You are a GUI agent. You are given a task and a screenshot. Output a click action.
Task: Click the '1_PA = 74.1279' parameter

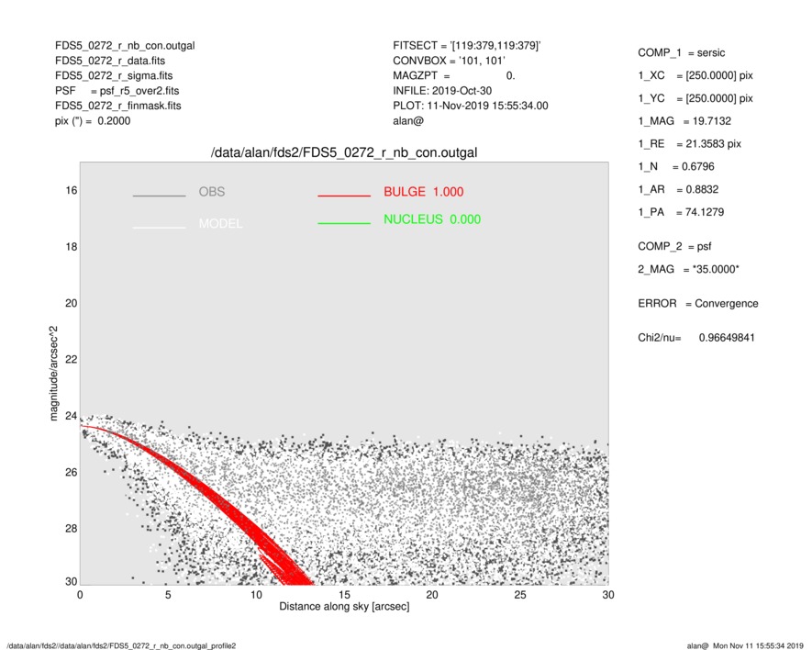[x=681, y=212]
